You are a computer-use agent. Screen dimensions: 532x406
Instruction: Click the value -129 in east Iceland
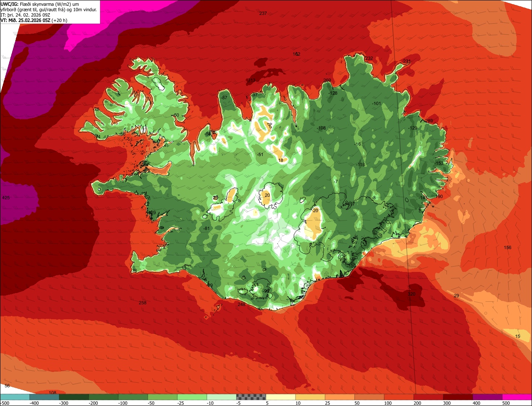click(x=413, y=128)
